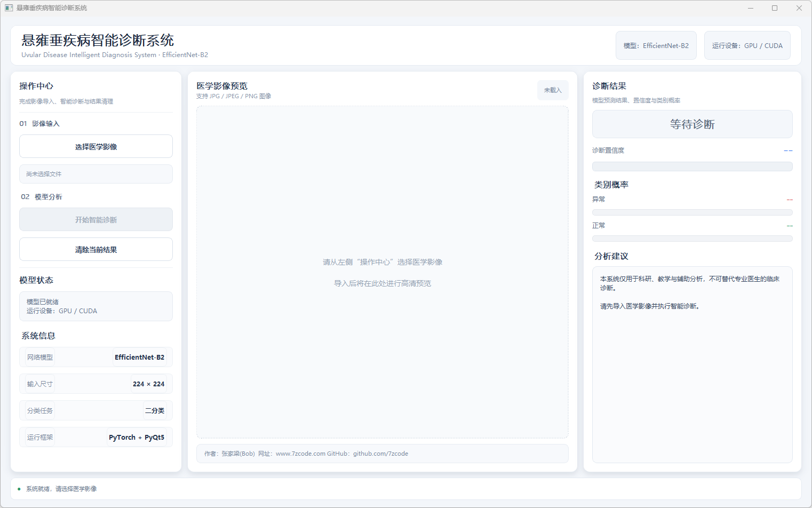Image resolution: width=812 pixels, height=508 pixels.
Task: Click the 诊断结果 heading
Action: [x=609, y=86]
